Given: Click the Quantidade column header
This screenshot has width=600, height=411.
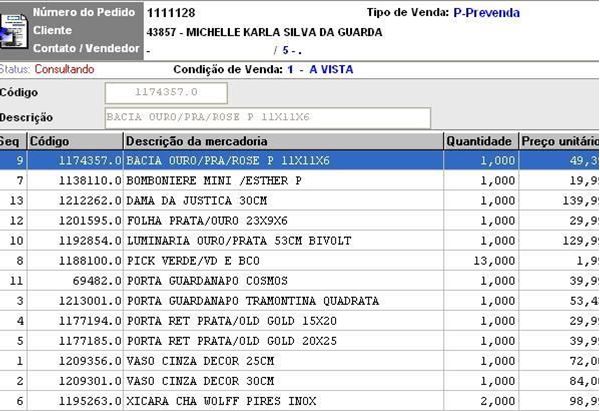Looking at the screenshot, I should (481, 141).
